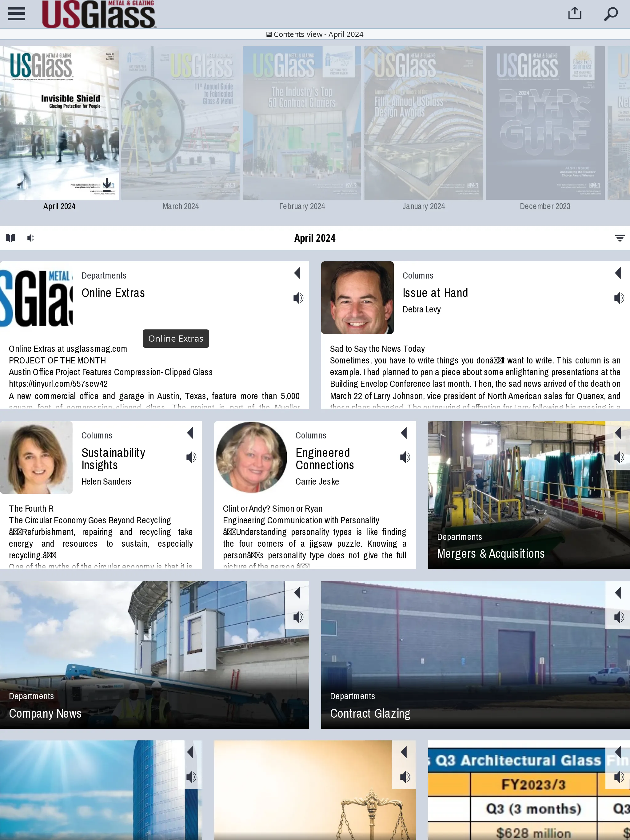The width and height of the screenshot is (630, 840).
Task: Play audio for Engineered Connections
Action: (x=405, y=457)
